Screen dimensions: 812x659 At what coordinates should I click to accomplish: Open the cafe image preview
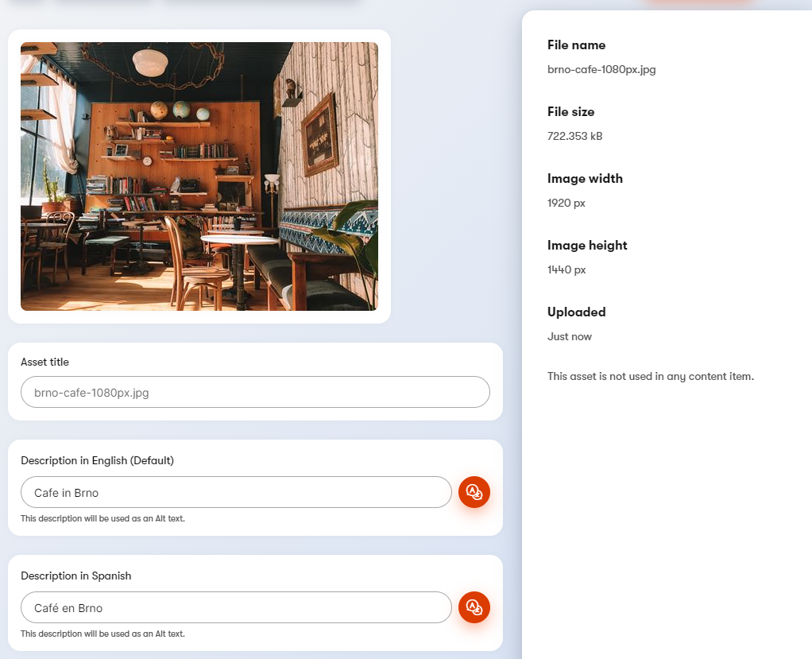click(199, 176)
